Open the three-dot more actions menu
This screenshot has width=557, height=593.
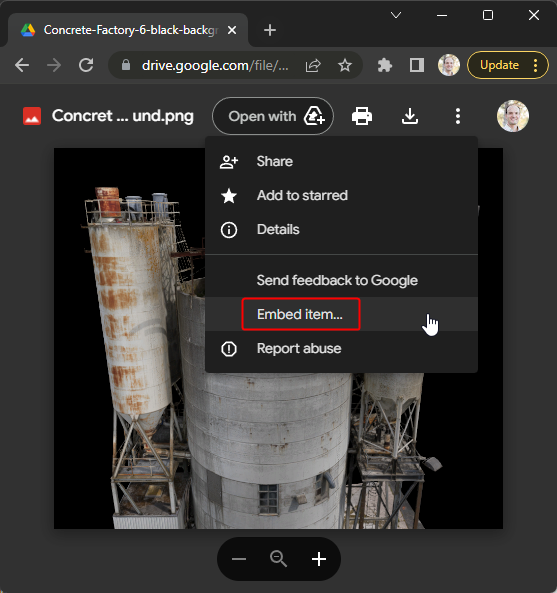coord(458,116)
